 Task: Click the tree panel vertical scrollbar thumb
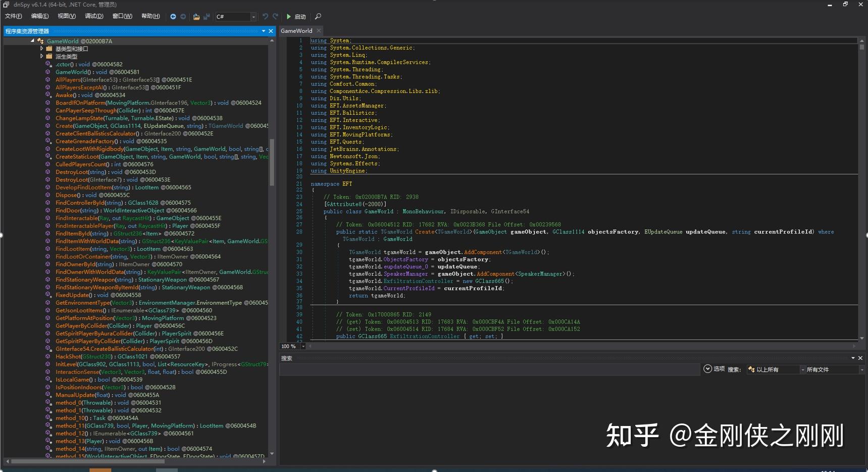point(272,162)
